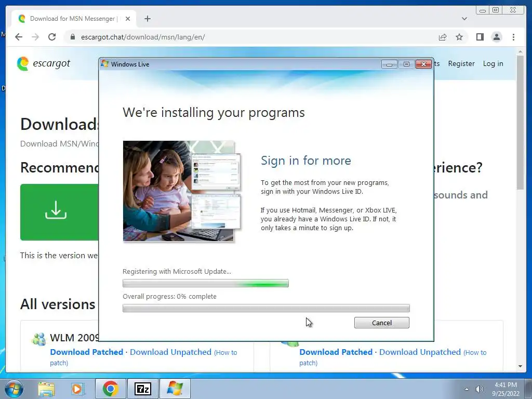Switch to Google Chrome on the taskbar
Screen dimensions: 532x399
[110, 389]
